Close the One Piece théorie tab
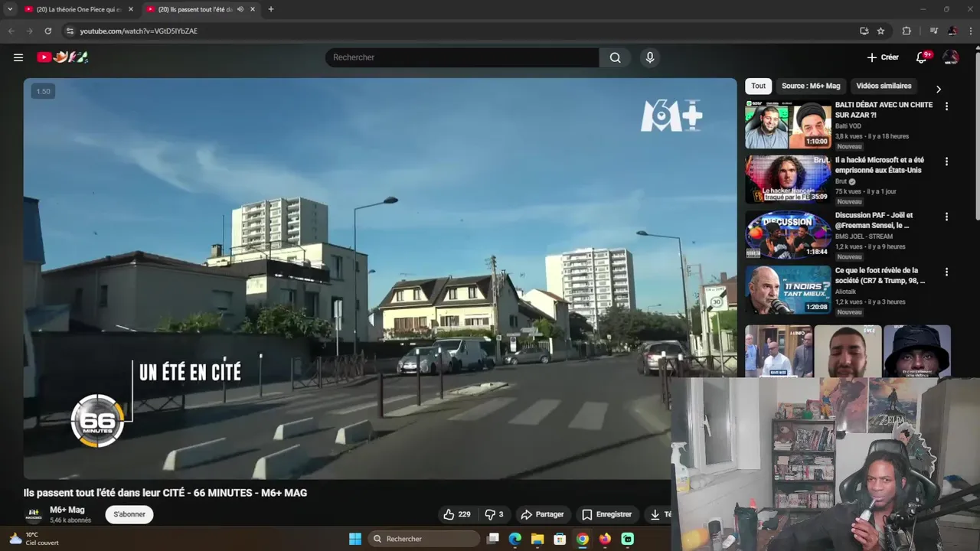The height and width of the screenshot is (551, 980). (131, 9)
